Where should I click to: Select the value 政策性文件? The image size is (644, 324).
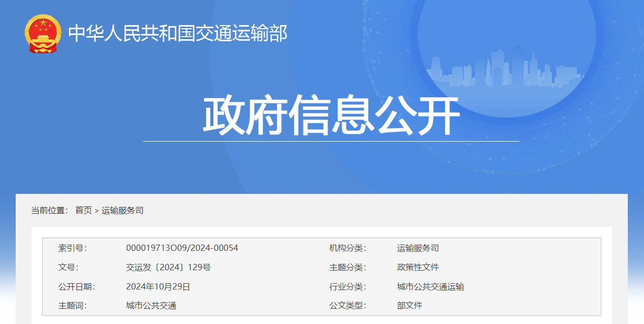tap(418, 268)
